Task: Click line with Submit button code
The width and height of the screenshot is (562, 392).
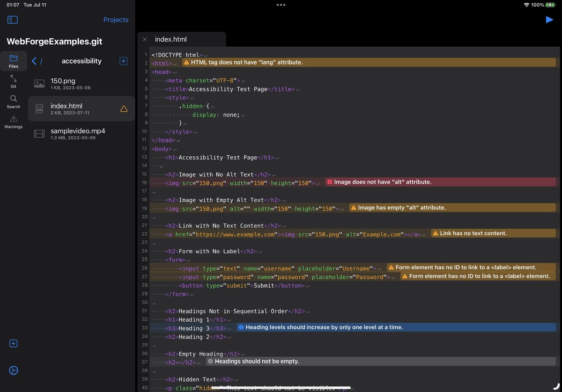Action: [241, 285]
